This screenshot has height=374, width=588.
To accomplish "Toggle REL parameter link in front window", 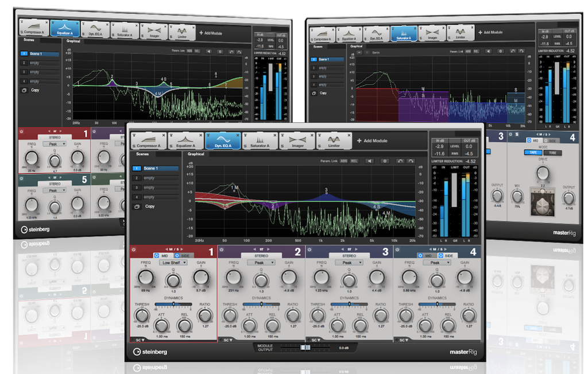I will [x=354, y=161].
